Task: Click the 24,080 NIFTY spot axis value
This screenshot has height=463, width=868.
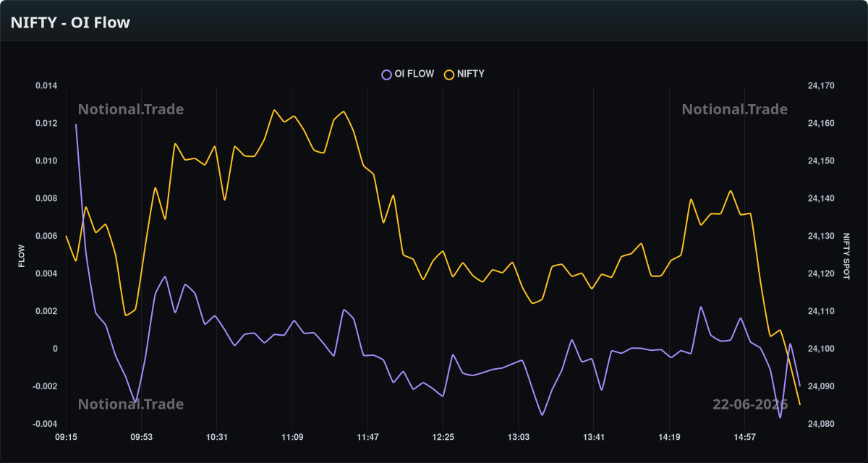Action: click(821, 425)
